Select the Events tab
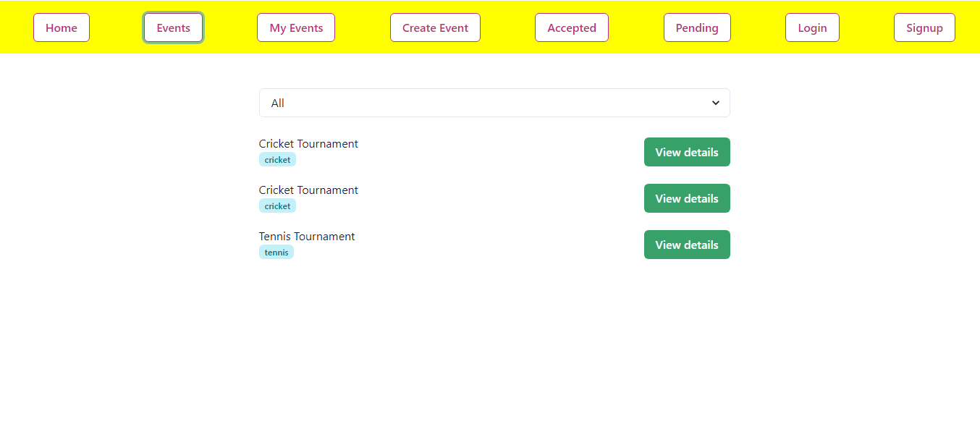 point(173,27)
